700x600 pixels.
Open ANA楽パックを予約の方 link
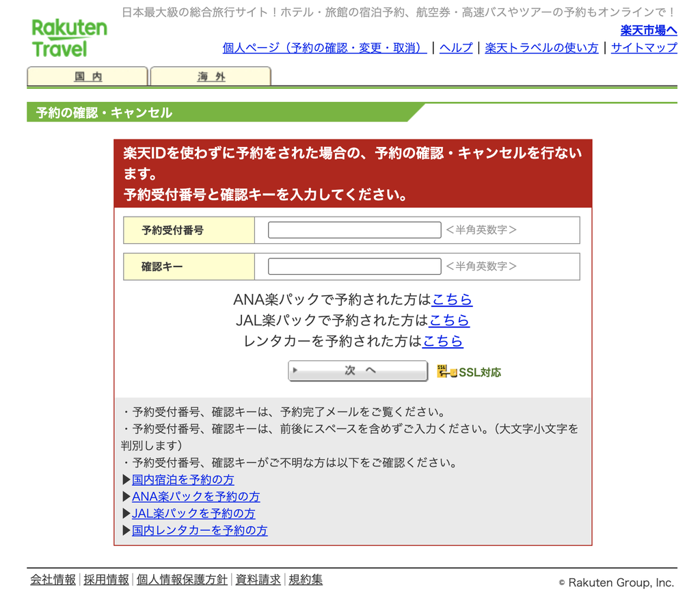[x=196, y=496]
